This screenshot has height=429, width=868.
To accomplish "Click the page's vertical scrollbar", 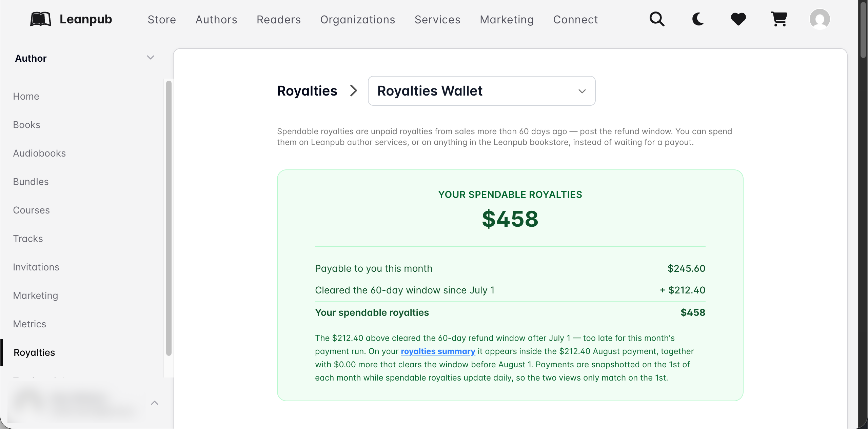I will tap(863, 30).
